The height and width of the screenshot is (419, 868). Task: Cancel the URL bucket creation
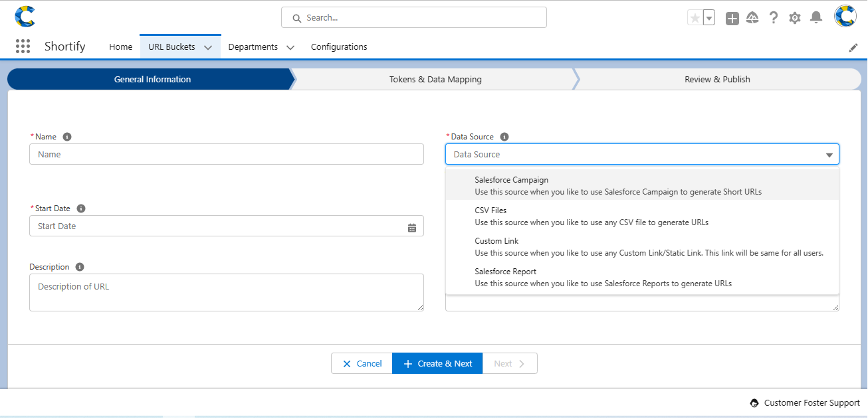pyautogui.click(x=362, y=363)
